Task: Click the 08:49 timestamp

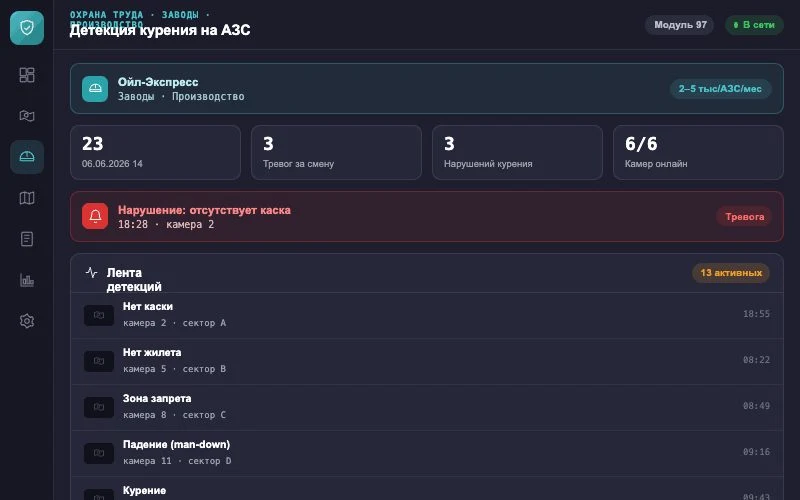Action: click(756, 406)
